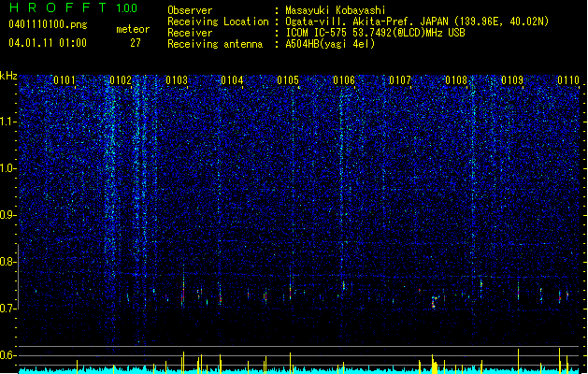
Task: Click the 0101 time marker
Action: (65, 80)
